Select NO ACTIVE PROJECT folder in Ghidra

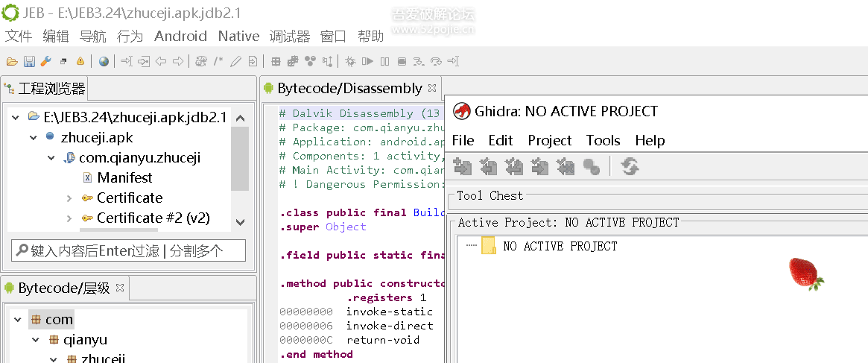549,246
